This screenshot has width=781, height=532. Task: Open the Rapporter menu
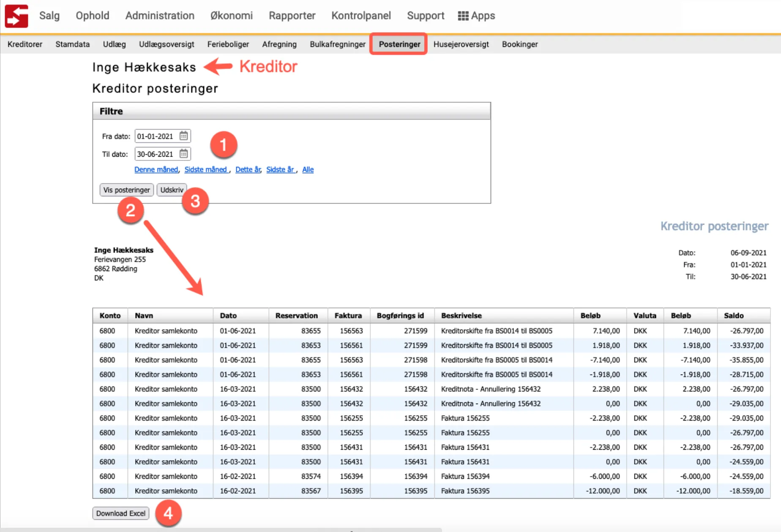click(292, 16)
